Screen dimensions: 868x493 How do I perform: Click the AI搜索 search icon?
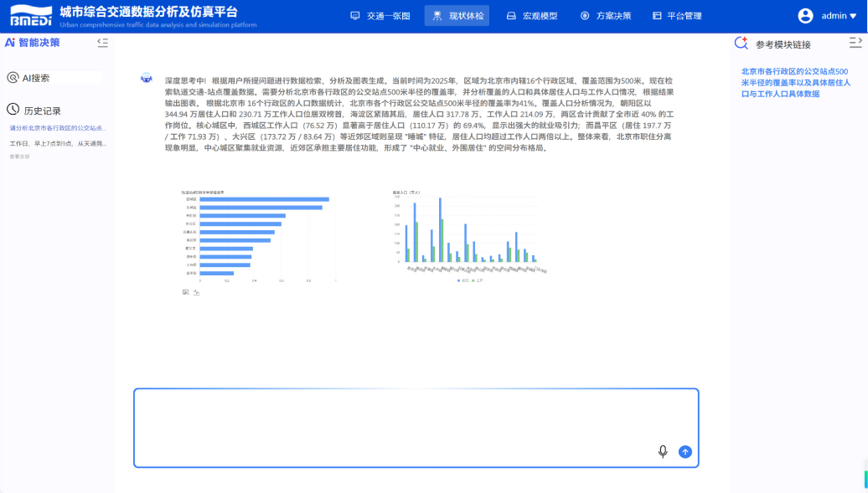[13, 78]
